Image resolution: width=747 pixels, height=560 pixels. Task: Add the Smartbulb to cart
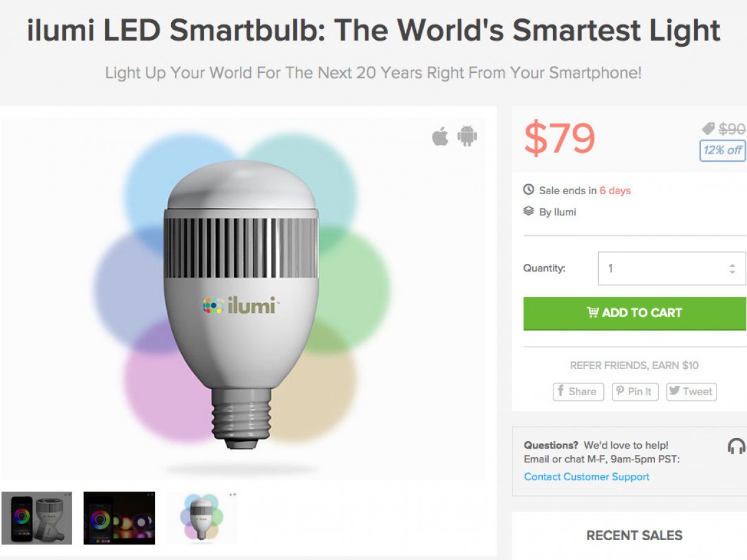pos(634,312)
